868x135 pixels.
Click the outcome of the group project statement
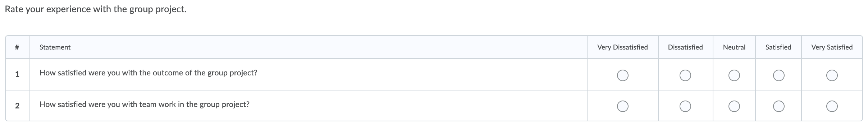pos(148,73)
